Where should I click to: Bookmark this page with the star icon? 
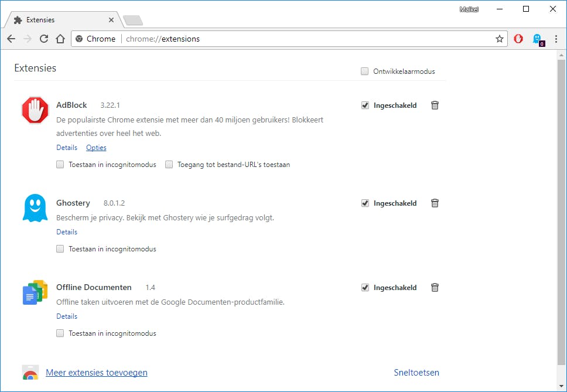500,39
